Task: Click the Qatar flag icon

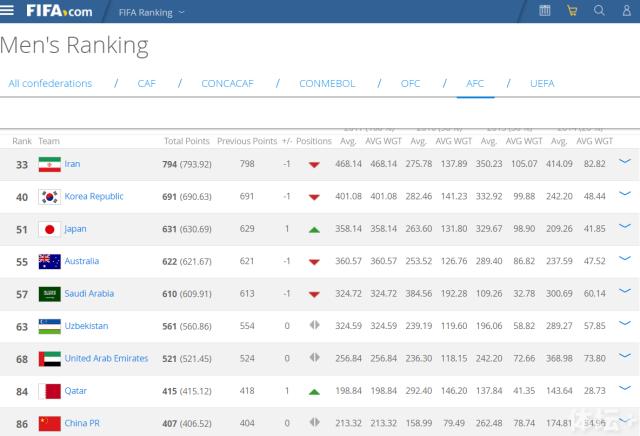Action: [x=49, y=391]
